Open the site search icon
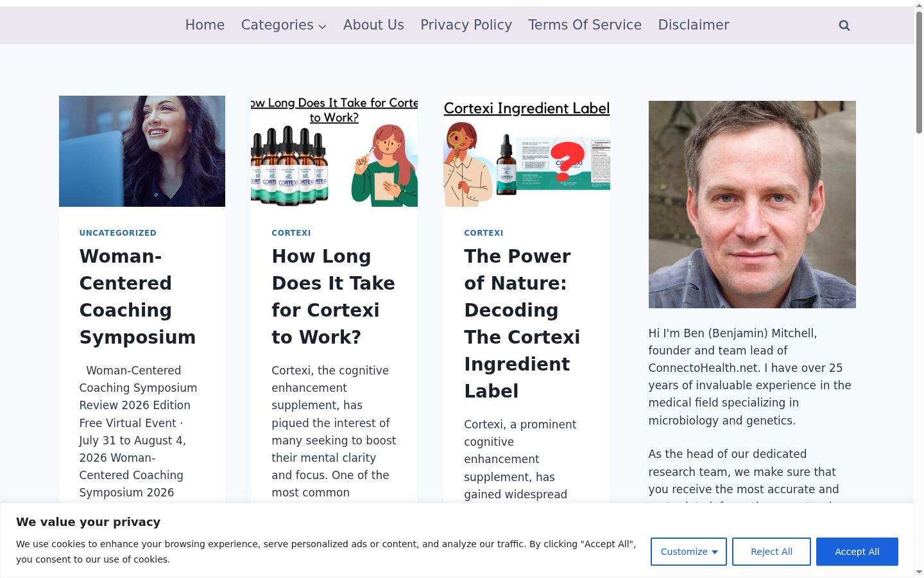 tap(844, 26)
